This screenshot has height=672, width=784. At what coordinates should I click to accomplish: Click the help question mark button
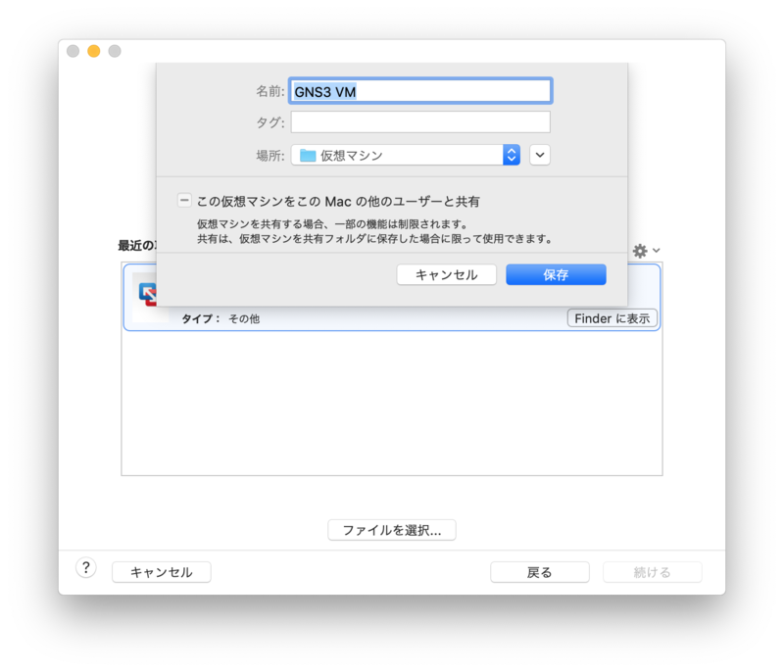86,568
